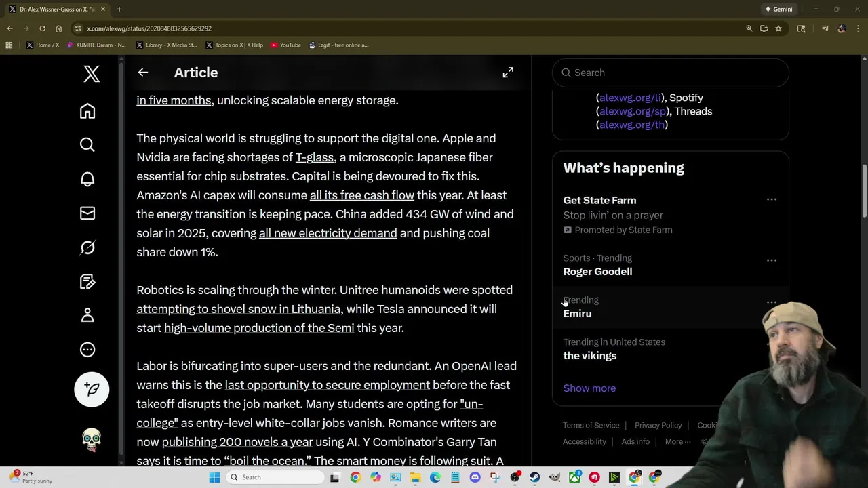
Task: Open alexwg.org/sp Spotify link
Action: click(632, 111)
